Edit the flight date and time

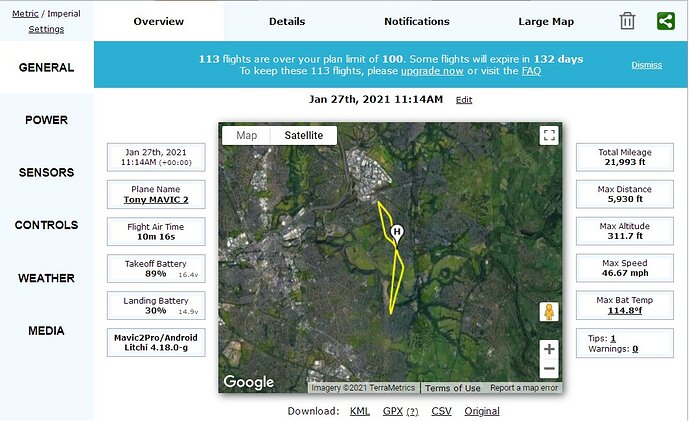tap(464, 100)
